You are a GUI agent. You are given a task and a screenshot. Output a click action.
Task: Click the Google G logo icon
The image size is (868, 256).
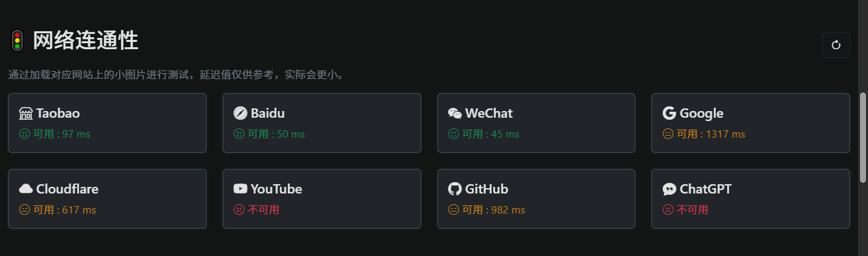(x=669, y=113)
